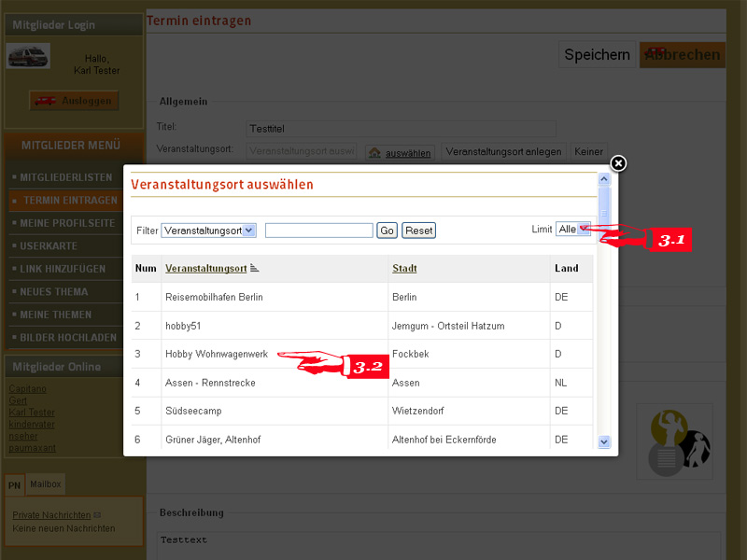Click the event figures image on the right

680,441
